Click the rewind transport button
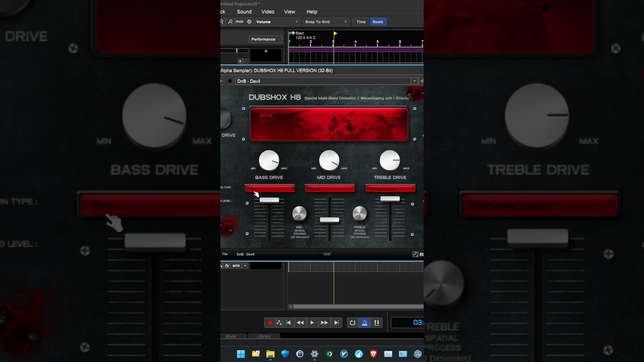Viewport: 644px width, 362px height. (300, 323)
